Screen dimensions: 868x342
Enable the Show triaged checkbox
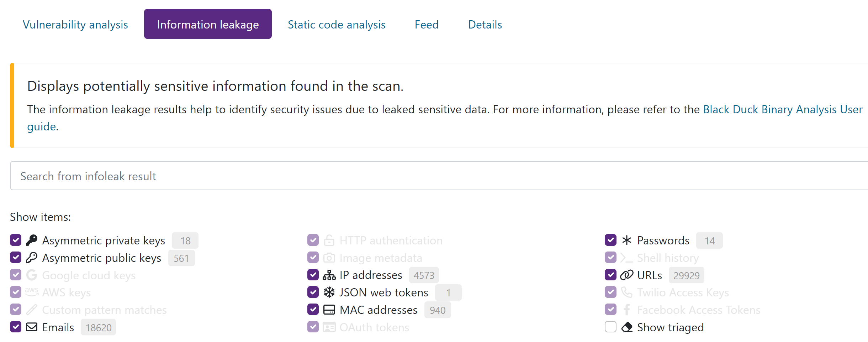(x=610, y=327)
